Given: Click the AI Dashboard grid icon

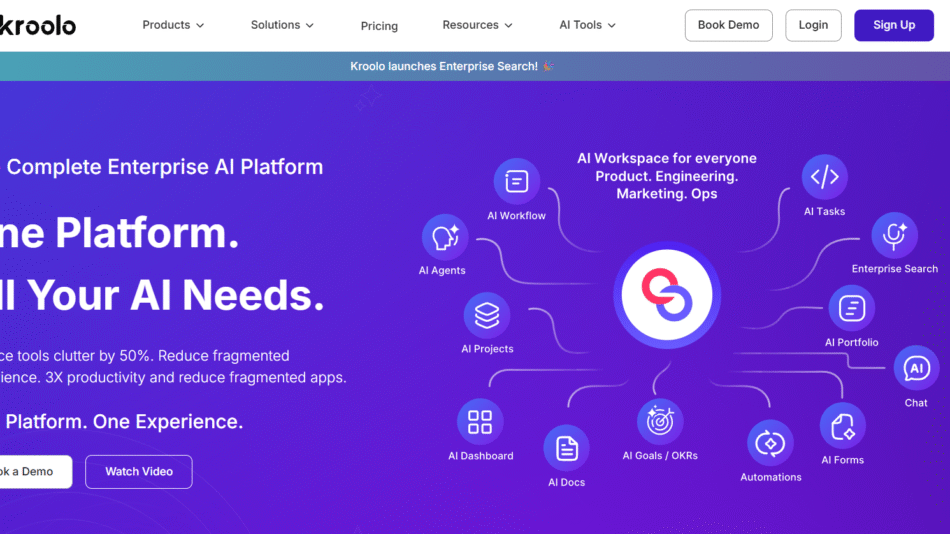Looking at the screenshot, I should (x=480, y=422).
